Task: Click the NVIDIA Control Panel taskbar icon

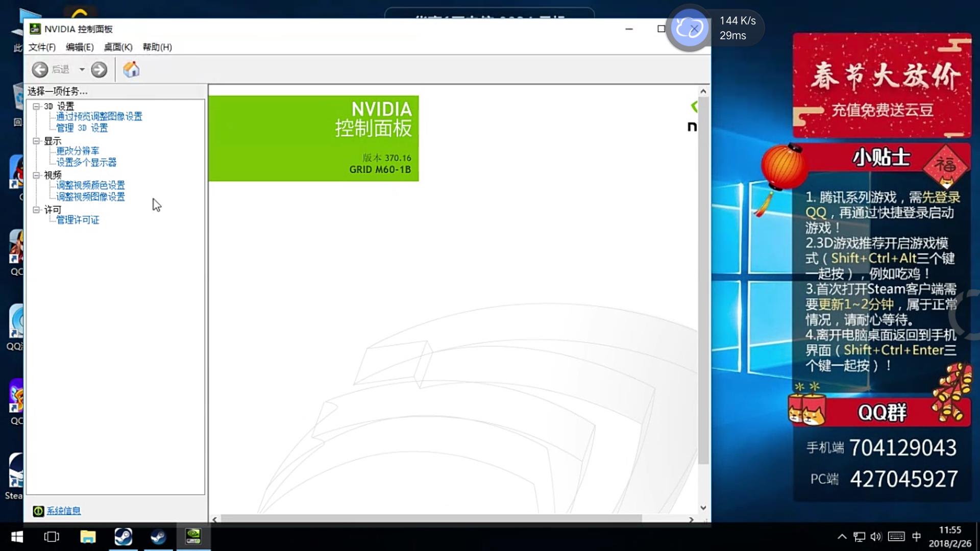Action: tap(193, 537)
